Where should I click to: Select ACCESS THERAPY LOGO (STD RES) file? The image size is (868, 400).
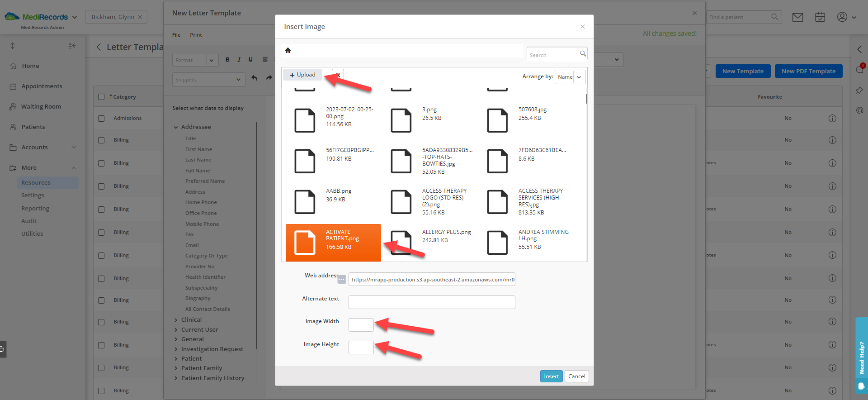click(431, 202)
